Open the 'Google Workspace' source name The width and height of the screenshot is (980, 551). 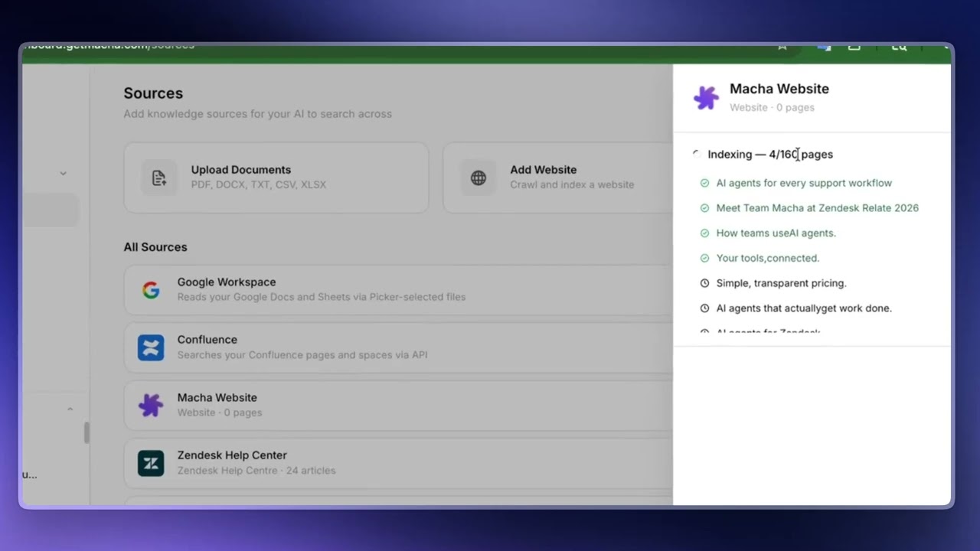(x=227, y=282)
